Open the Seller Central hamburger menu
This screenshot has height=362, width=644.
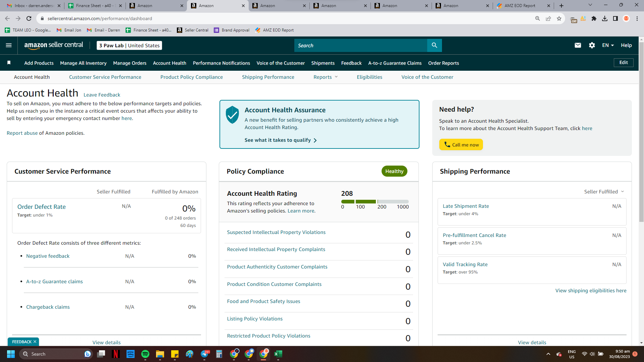point(9,45)
